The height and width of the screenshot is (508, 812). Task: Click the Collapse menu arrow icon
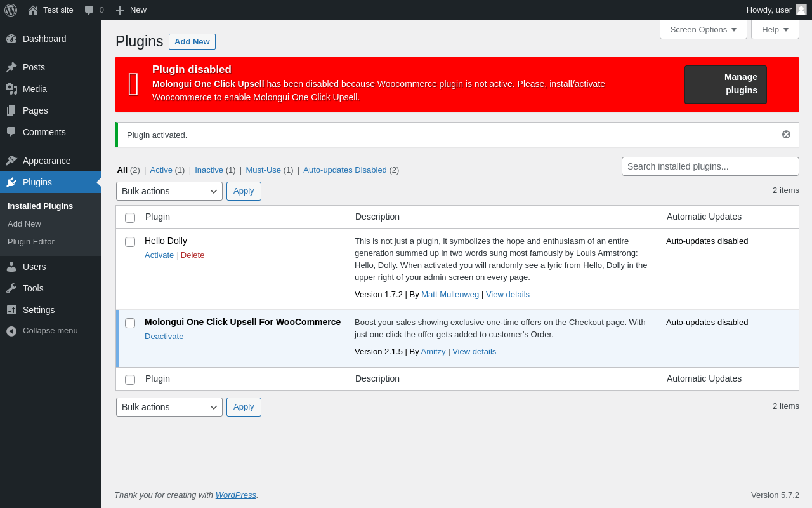pos(11,331)
